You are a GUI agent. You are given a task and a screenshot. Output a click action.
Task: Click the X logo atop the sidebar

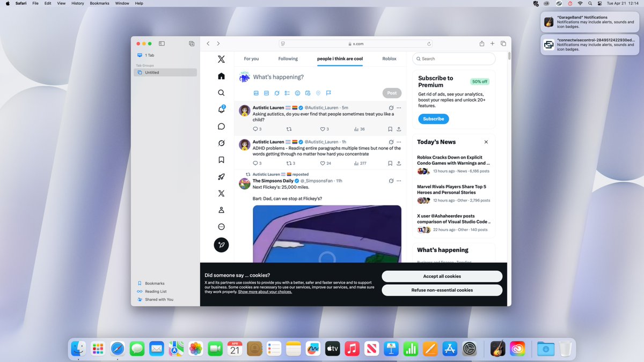pos(221,59)
